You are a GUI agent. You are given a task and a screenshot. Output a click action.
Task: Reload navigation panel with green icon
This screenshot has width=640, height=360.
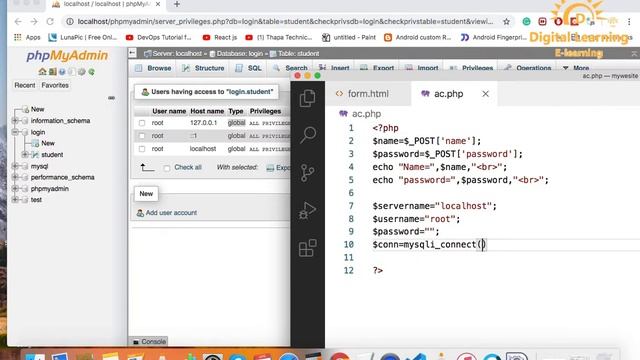[91, 71]
